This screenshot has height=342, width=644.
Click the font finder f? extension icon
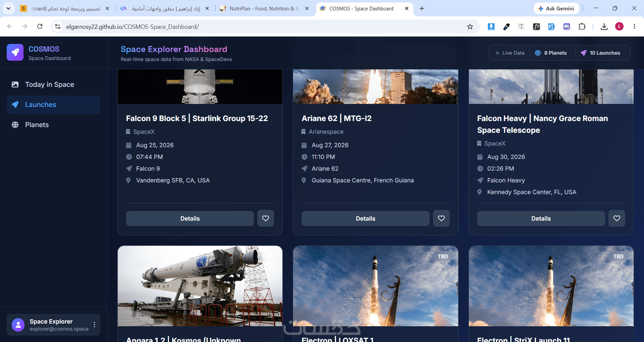(536, 26)
